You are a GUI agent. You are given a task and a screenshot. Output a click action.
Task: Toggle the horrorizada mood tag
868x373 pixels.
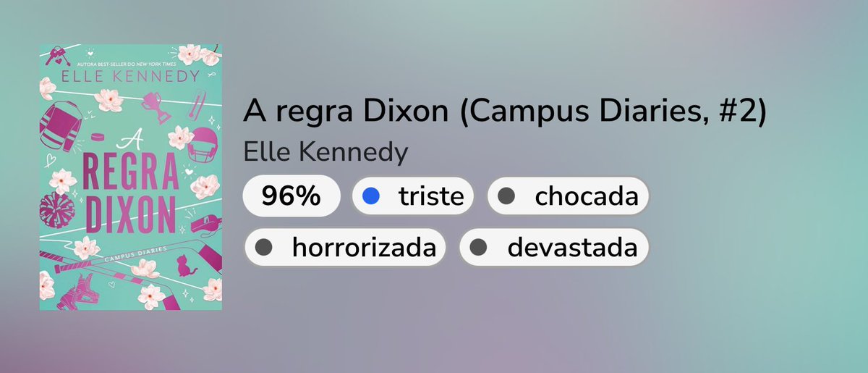point(345,248)
